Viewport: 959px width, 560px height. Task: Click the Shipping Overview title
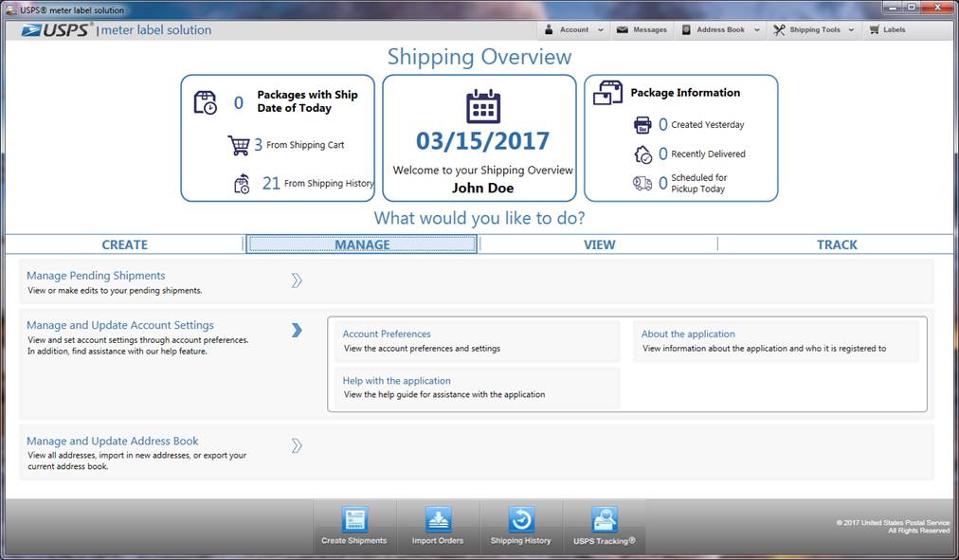pos(479,57)
